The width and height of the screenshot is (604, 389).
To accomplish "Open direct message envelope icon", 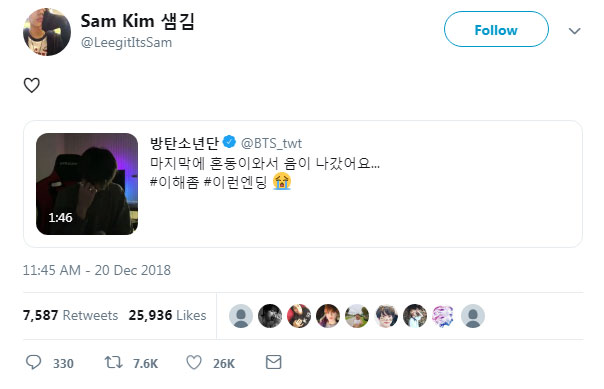I will pos(273,362).
